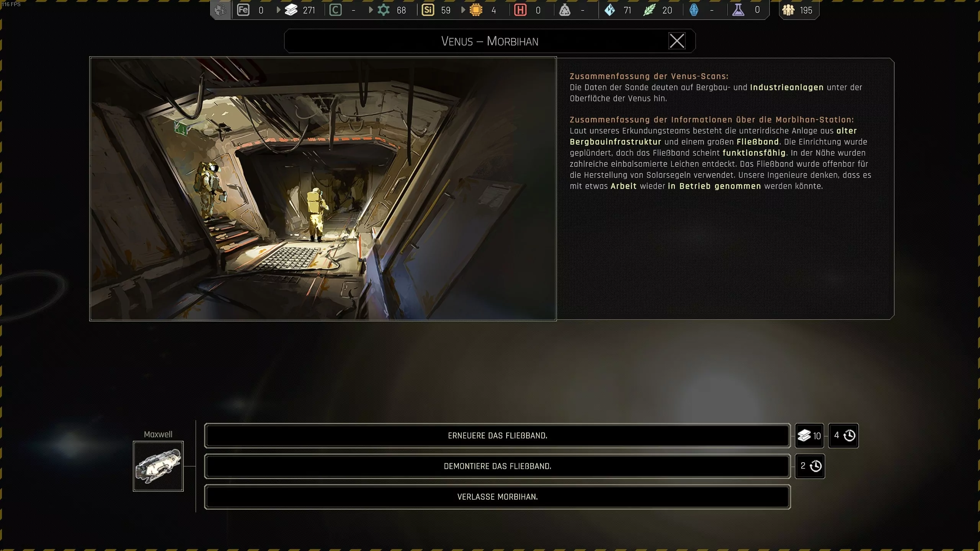Choose 'Verlasse Morbihan.' option

[x=497, y=497]
